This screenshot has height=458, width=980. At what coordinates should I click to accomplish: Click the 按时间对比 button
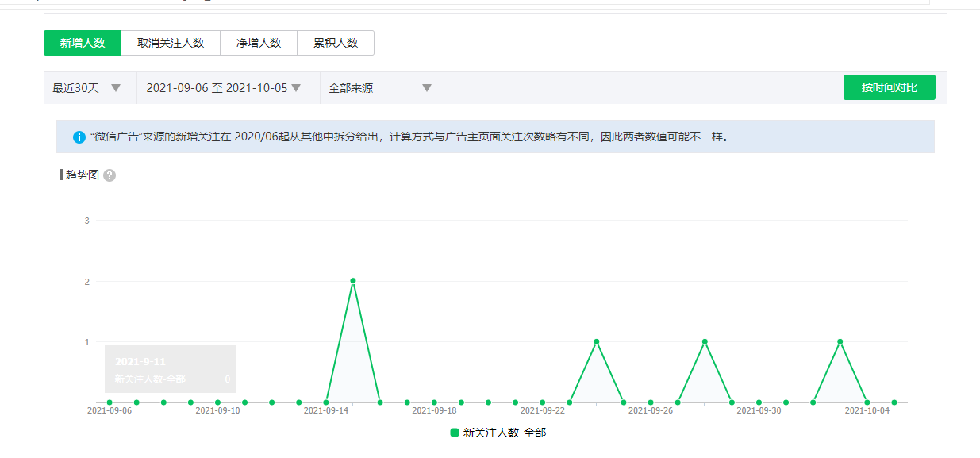[889, 87]
